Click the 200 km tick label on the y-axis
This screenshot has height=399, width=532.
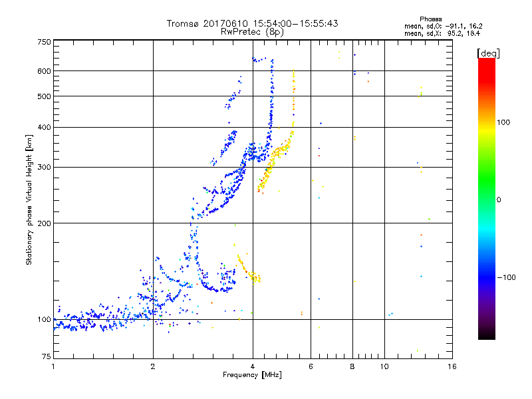point(44,223)
